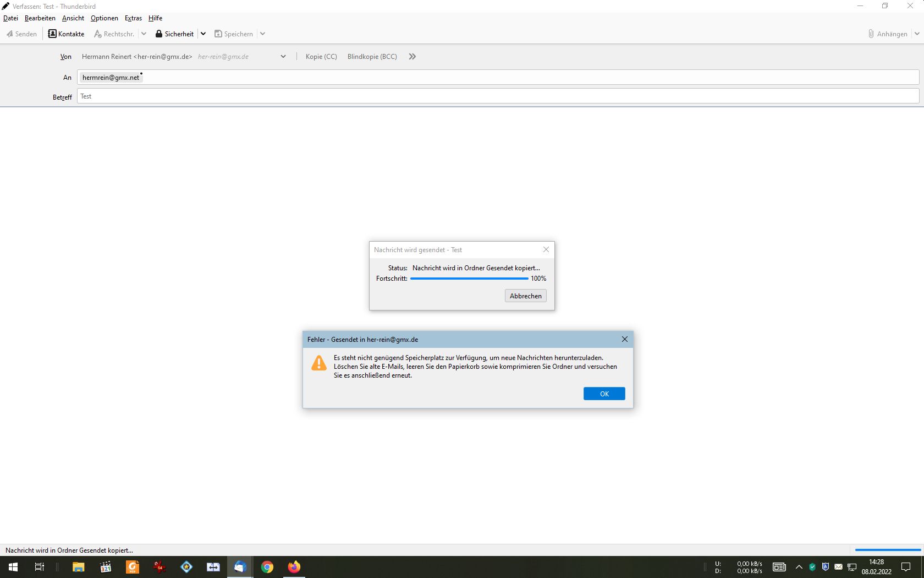
Task: Expand the Sicherheit dropdown arrow
Action: point(203,34)
